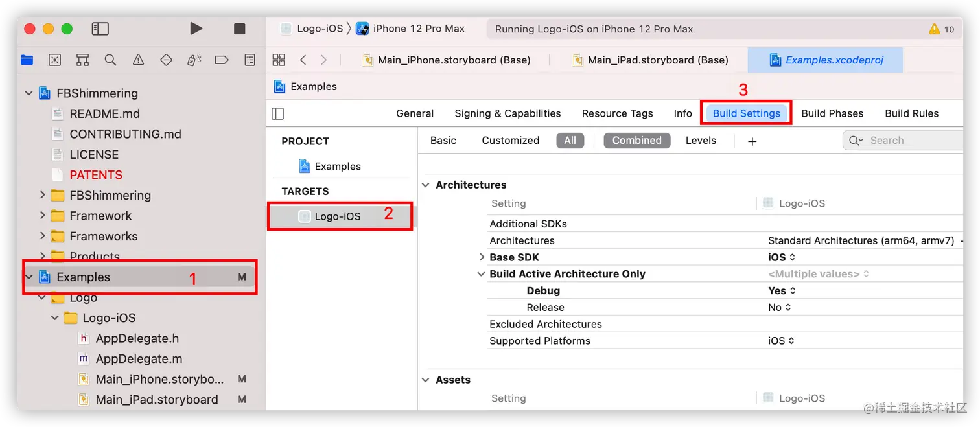This screenshot has height=427, width=980.
Task: Select the Examples project under PROJECT
Action: point(330,167)
